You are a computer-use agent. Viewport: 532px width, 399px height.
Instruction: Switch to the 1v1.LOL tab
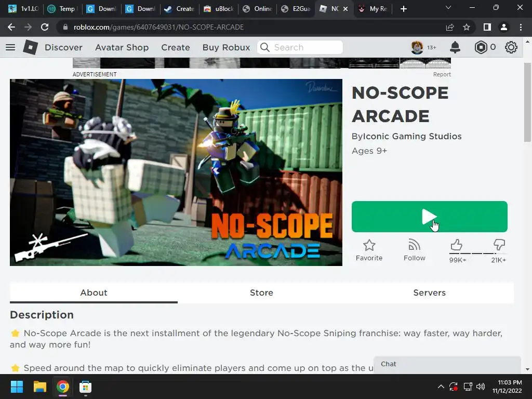pos(23,9)
